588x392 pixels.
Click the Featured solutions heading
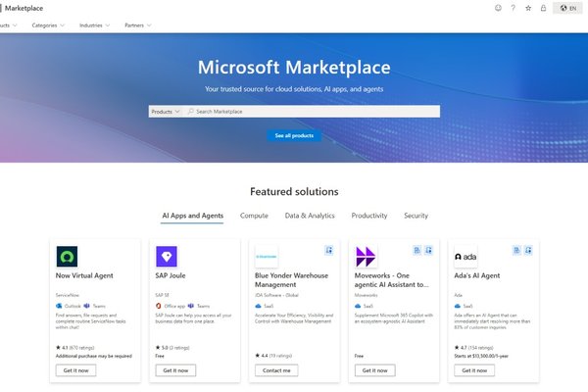pos(294,192)
